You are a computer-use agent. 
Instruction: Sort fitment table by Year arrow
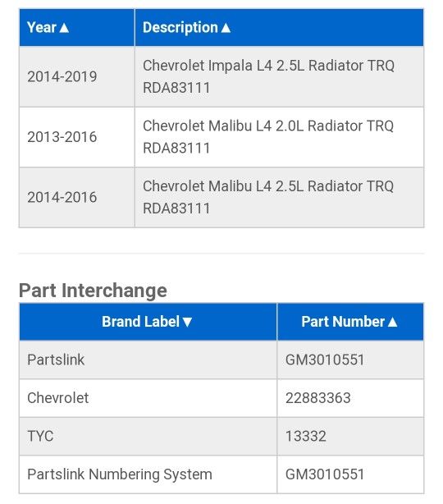tap(64, 28)
